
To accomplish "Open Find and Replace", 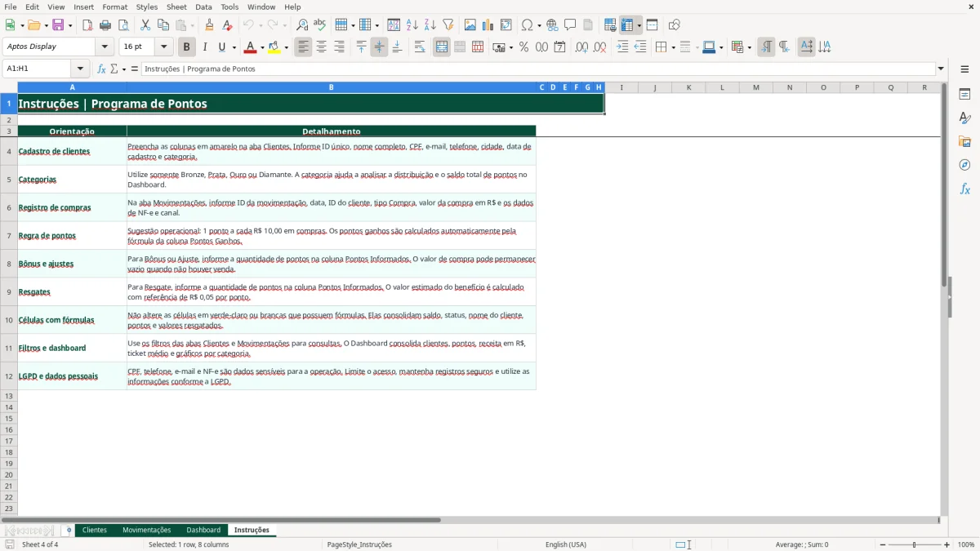I will pyautogui.click(x=302, y=25).
